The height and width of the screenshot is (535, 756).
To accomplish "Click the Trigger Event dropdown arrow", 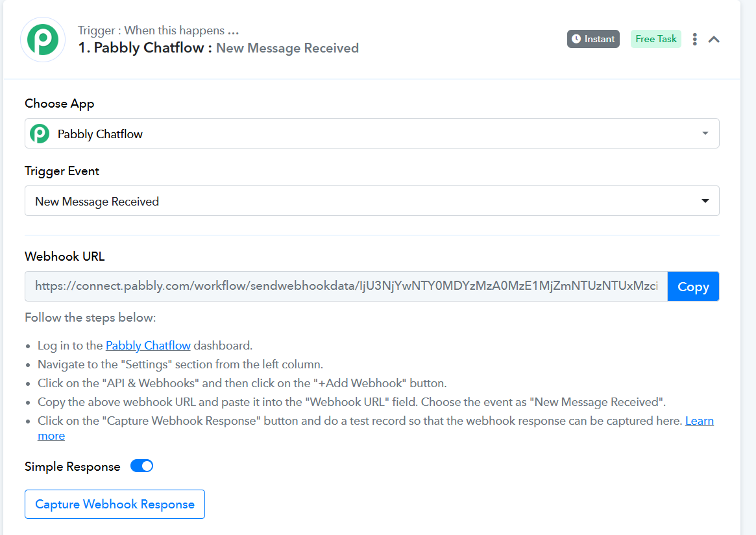I will pos(705,201).
